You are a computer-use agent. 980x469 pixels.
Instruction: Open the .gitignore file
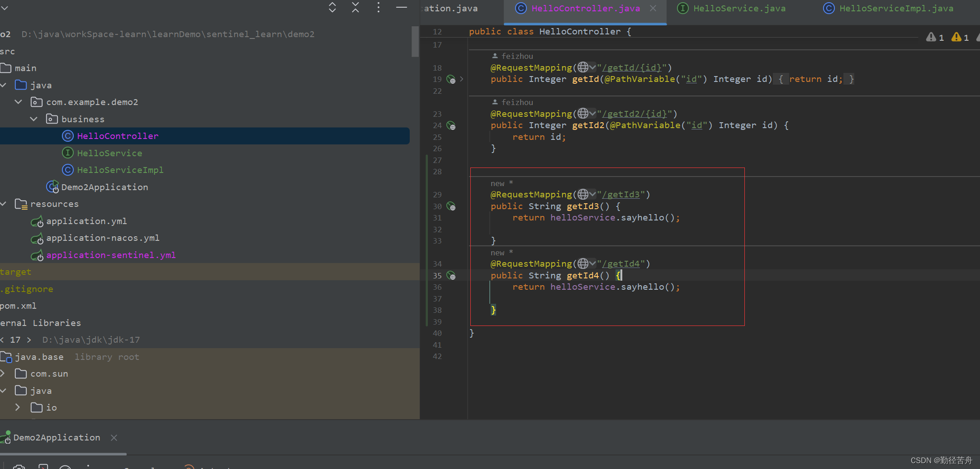coord(27,289)
